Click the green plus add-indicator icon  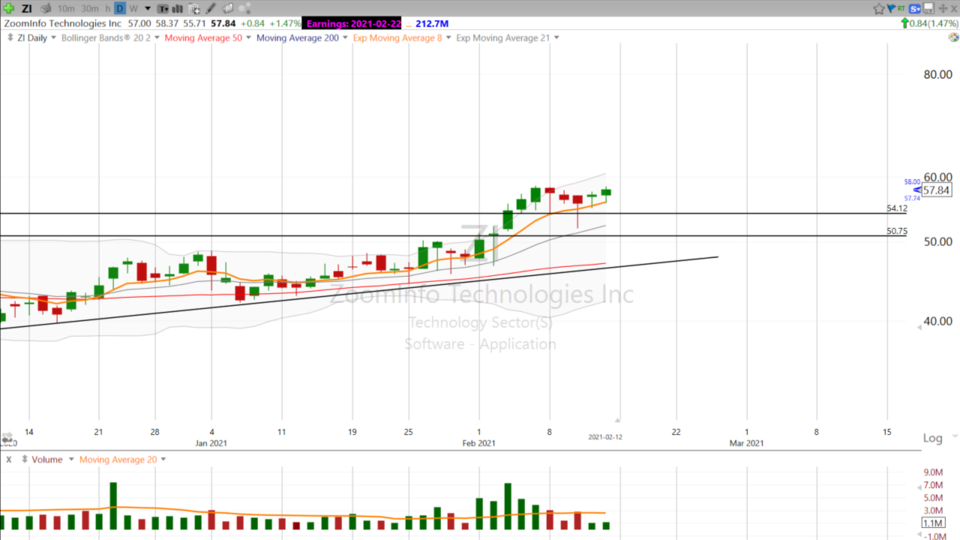[x=8, y=9]
